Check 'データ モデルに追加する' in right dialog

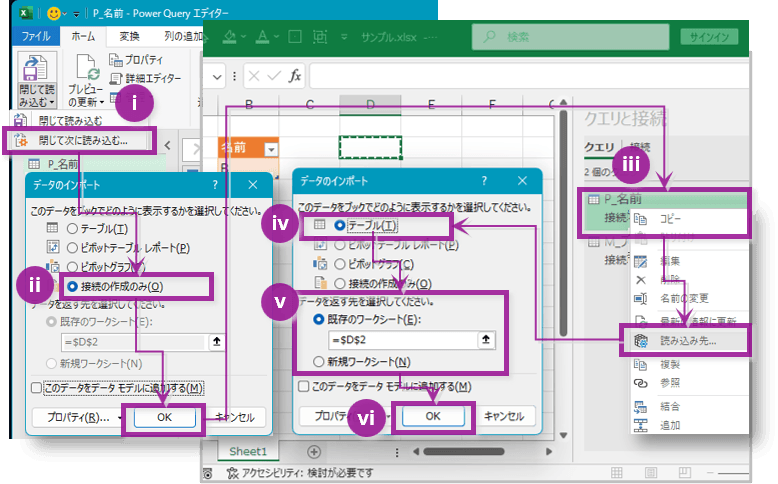[x=304, y=386]
